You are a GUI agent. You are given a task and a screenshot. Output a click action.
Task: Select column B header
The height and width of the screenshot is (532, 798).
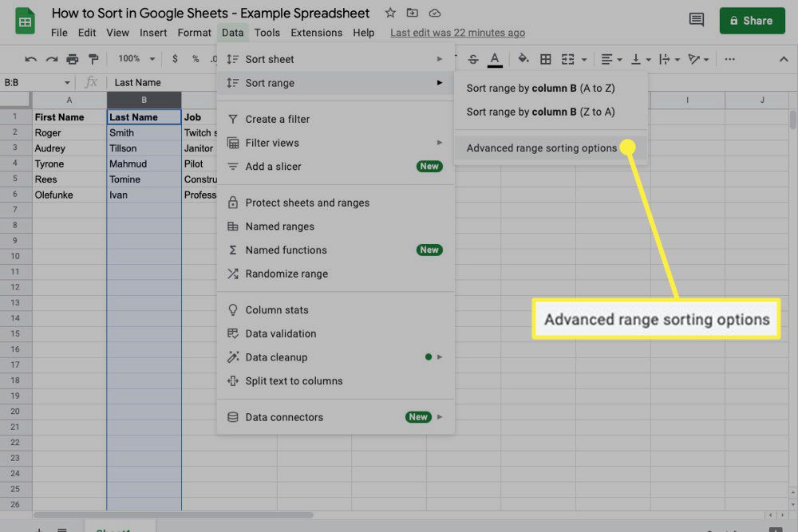coord(144,100)
